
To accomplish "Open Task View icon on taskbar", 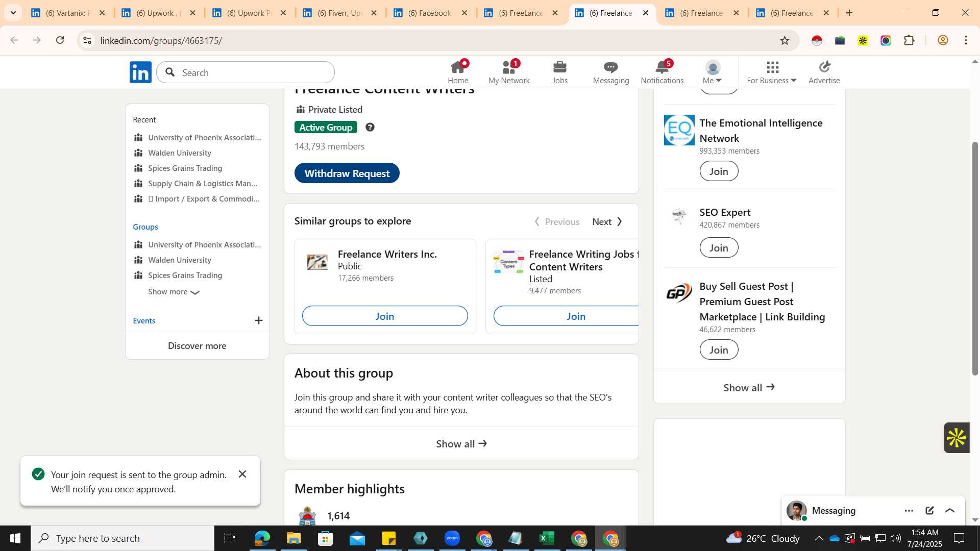I will [x=230, y=538].
